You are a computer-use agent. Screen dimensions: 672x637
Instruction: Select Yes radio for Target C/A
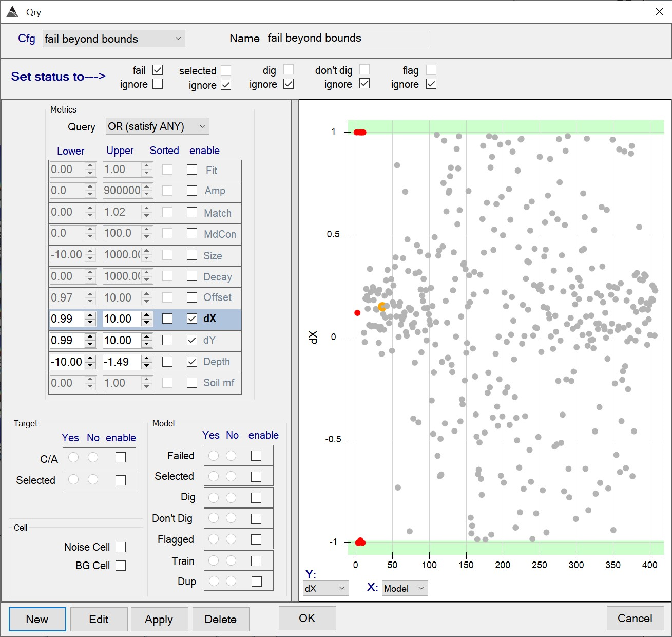[73, 457]
